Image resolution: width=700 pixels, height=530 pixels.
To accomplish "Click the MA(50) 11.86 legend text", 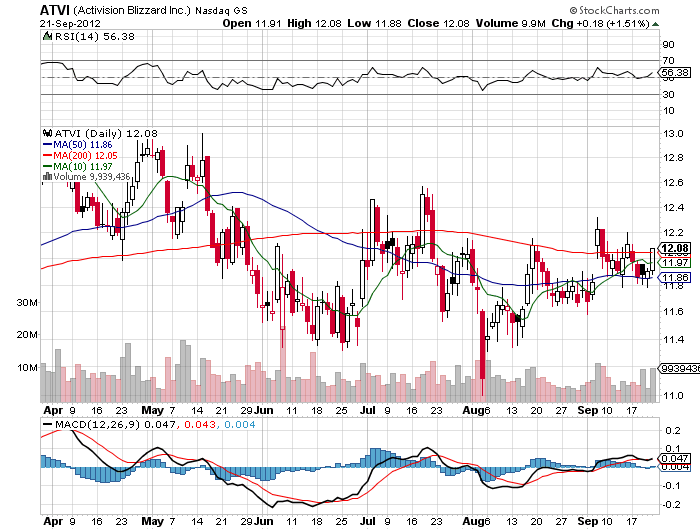I will 83,145.
